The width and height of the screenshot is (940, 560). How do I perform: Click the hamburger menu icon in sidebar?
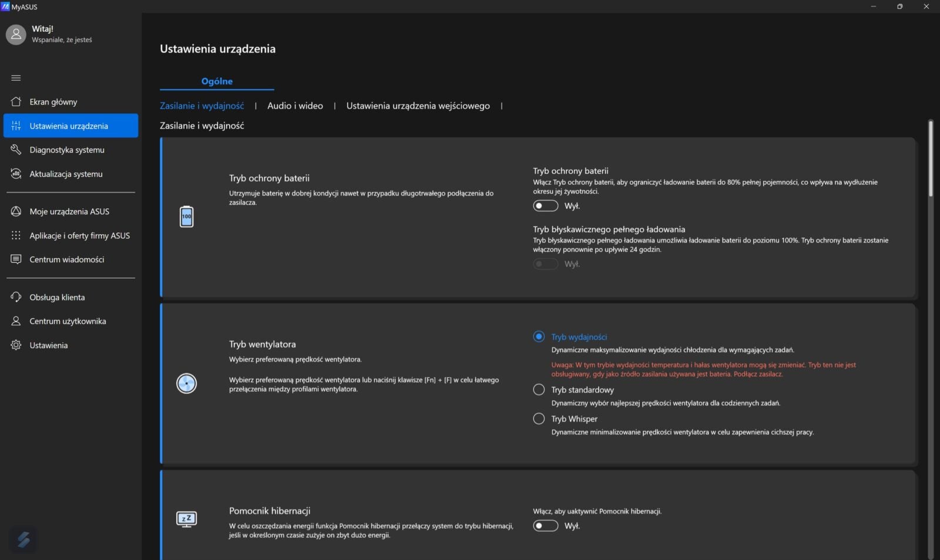(x=16, y=77)
